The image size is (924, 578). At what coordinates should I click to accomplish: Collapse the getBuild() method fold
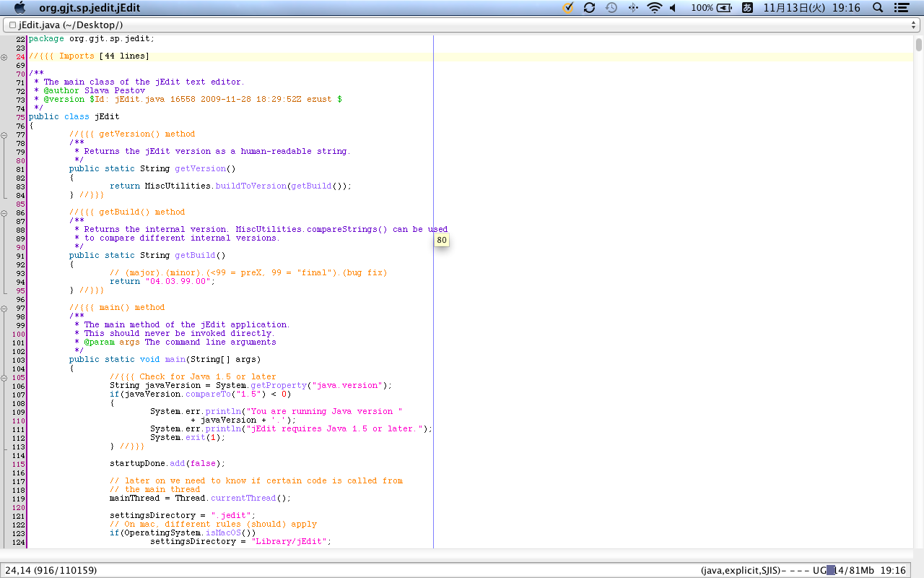click(4, 212)
